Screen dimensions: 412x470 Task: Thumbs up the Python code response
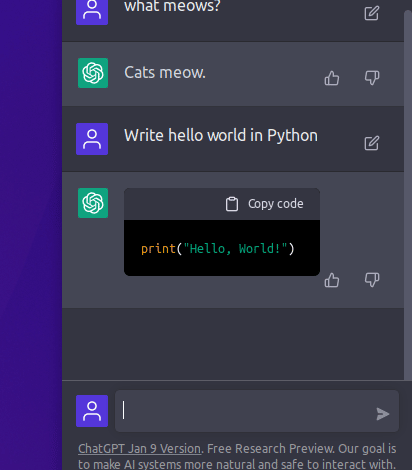point(332,280)
